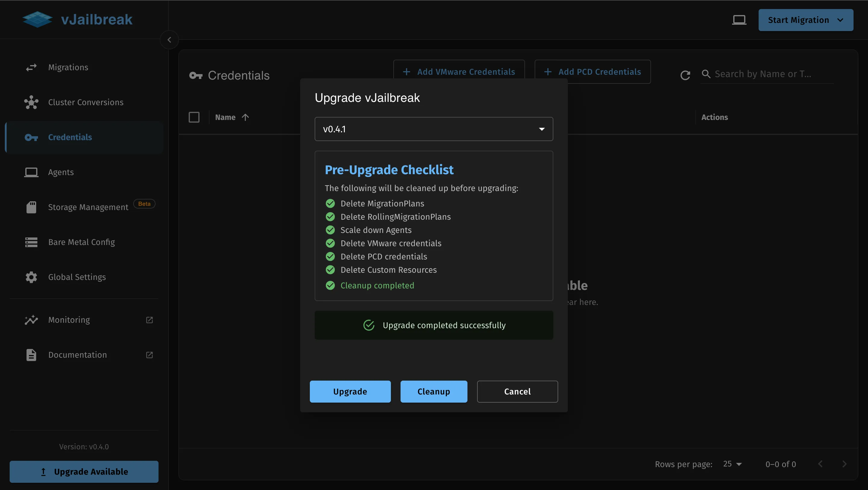Click the Cluster Conversions icon

coord(31,102)
